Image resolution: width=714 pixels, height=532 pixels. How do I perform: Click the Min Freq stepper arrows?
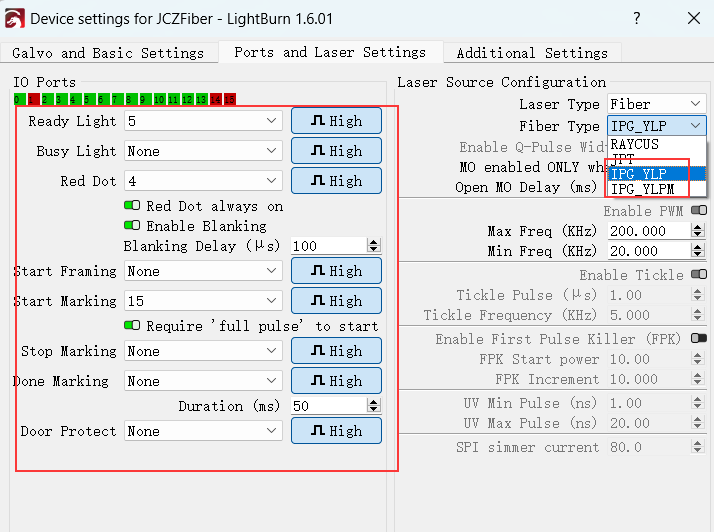pos(698,251)
